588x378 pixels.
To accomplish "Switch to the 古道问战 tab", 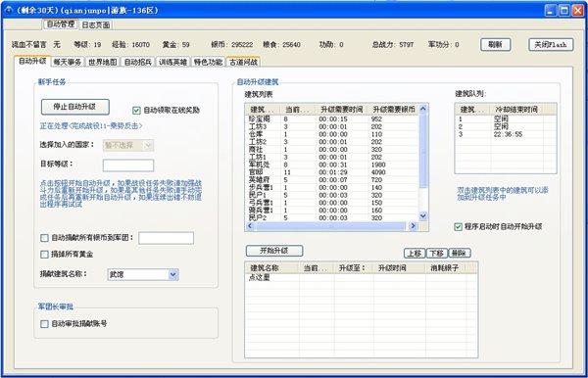I will coord(243,62).
